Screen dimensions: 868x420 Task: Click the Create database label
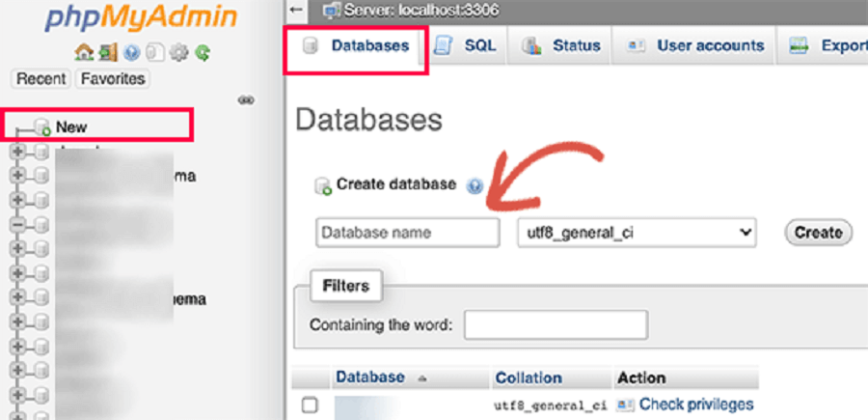(x=396, y=184)
